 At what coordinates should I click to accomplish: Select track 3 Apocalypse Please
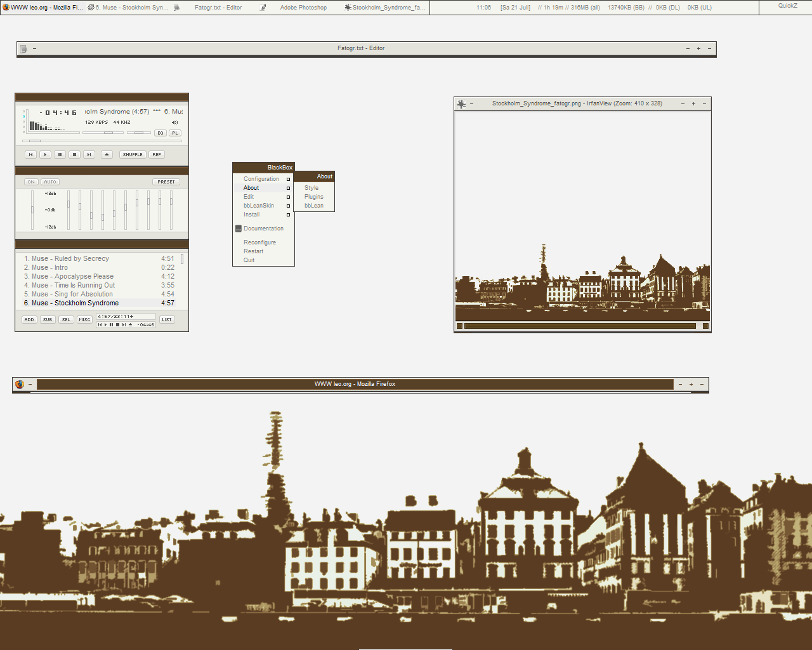pos(99,276)
